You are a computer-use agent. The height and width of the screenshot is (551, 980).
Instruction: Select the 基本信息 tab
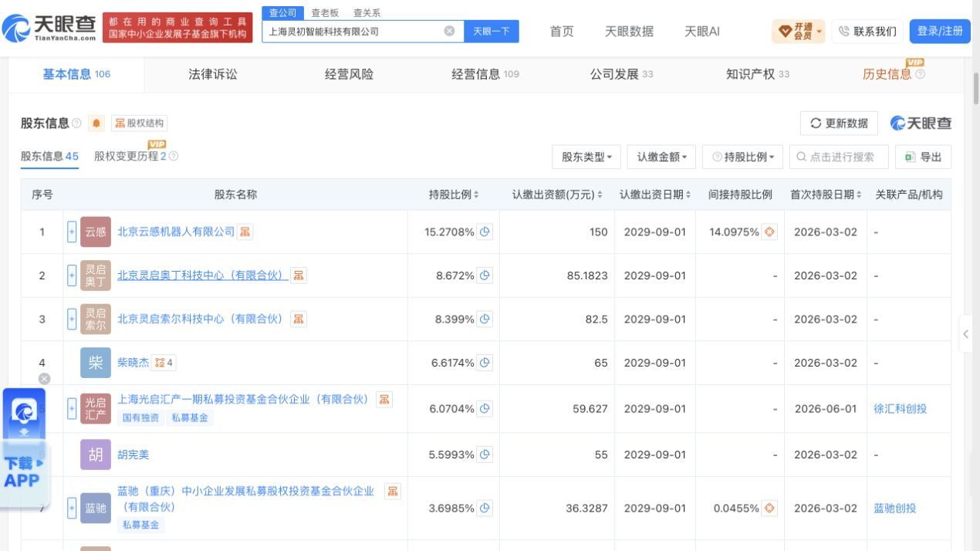76,74
